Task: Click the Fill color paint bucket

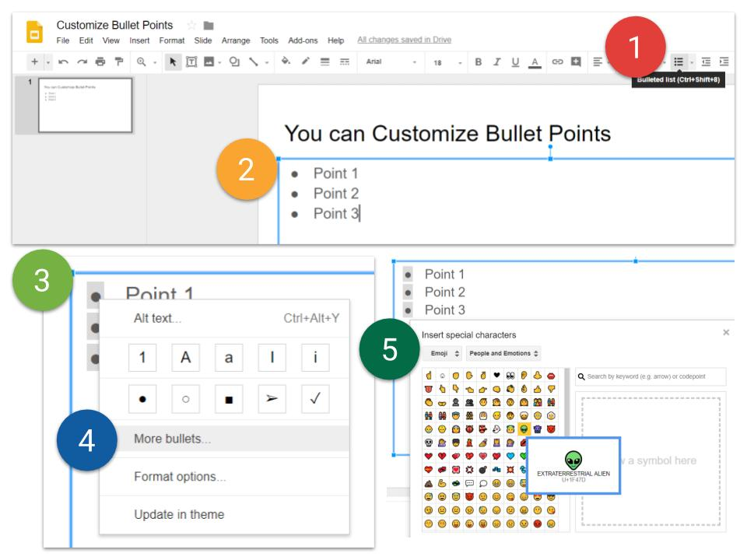Action: click(286, 61)
